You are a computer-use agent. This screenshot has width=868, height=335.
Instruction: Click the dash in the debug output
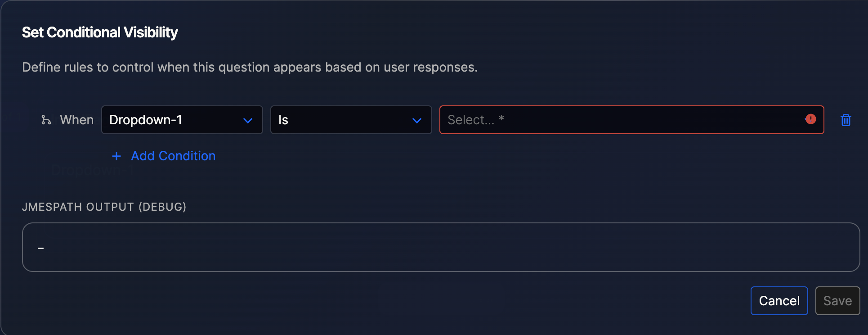click(x=40, y=248)
